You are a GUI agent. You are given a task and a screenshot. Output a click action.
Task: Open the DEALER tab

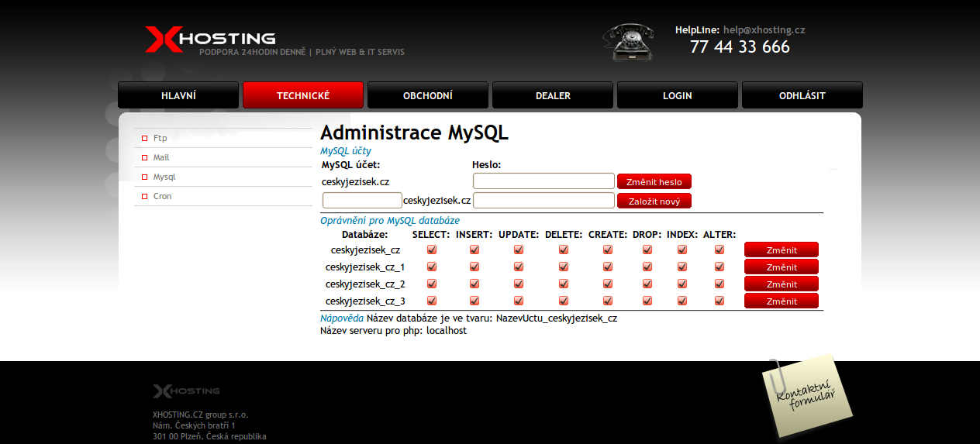(x=553, y=95)
